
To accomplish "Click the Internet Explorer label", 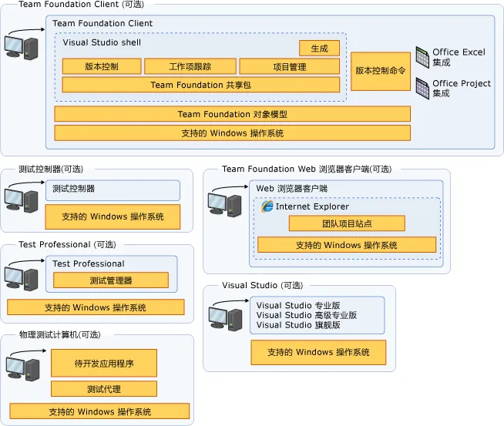I will click(x=312, y=206).
